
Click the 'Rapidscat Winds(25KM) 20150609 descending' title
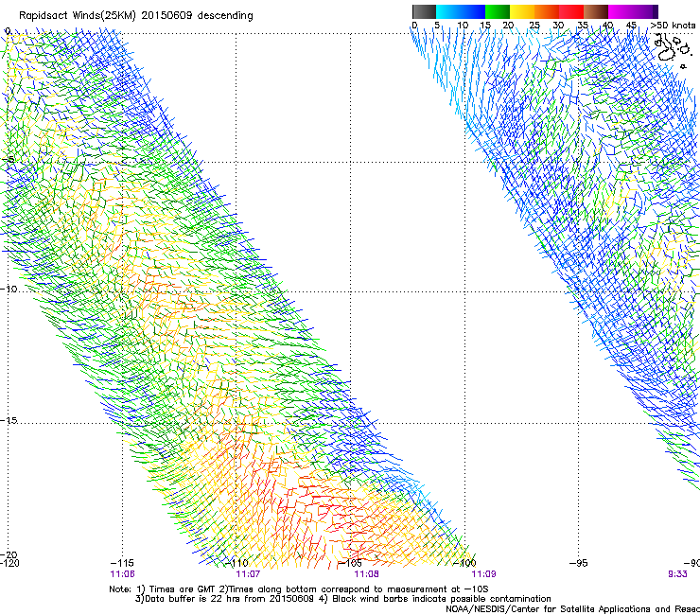[x=136, y=16]
